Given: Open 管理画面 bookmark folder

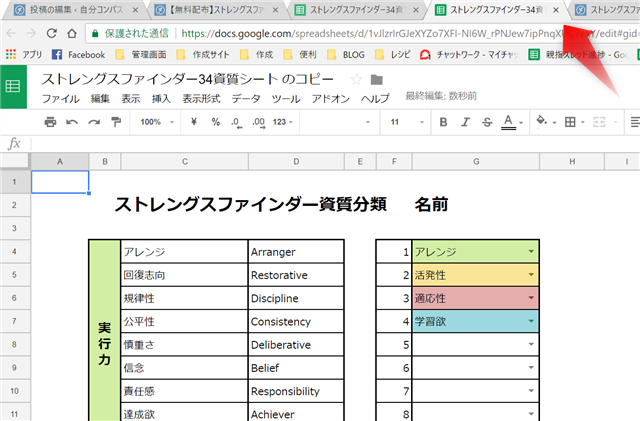Looking at the screenshot, I should (141, 54).
